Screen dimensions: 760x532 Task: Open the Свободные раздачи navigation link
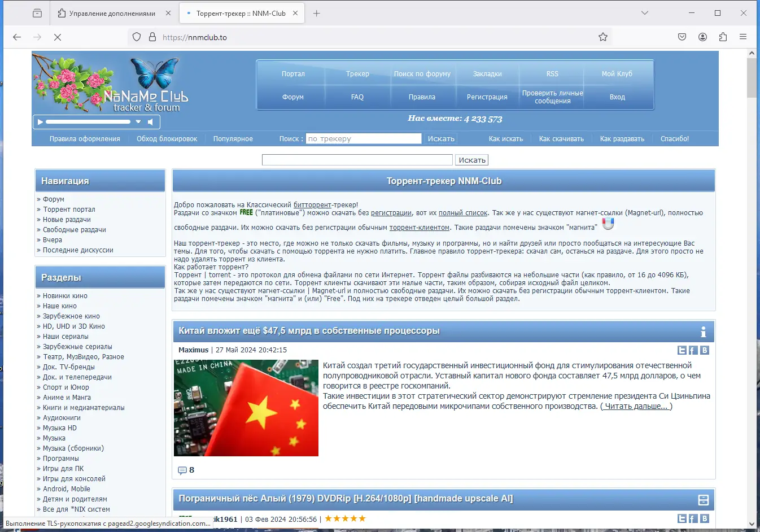(75, 230)
